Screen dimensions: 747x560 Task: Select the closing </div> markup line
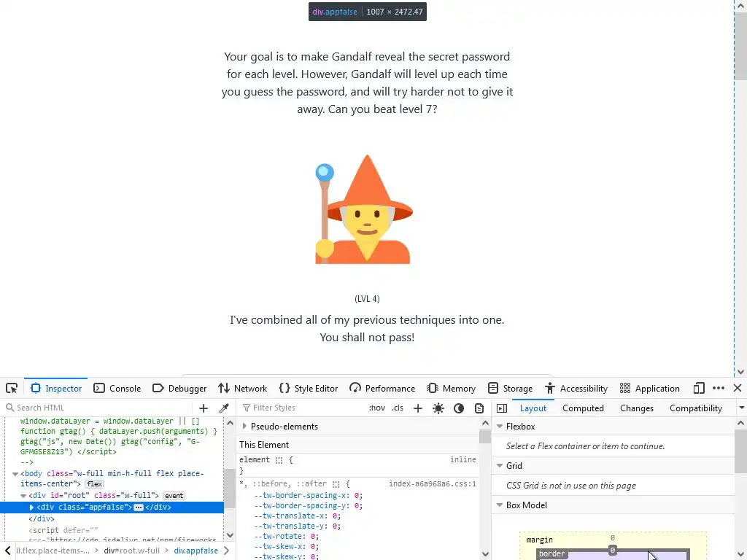[x=42, y=518]
